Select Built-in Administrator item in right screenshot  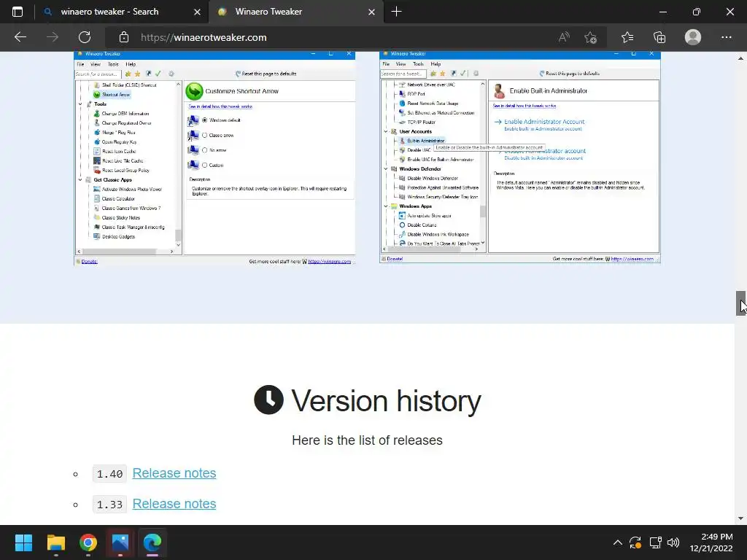(x=422, y=141)
